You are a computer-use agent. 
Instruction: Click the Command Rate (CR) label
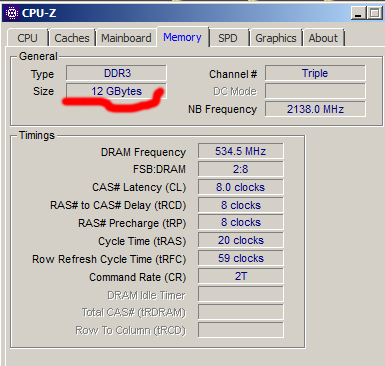pos(138,277)
